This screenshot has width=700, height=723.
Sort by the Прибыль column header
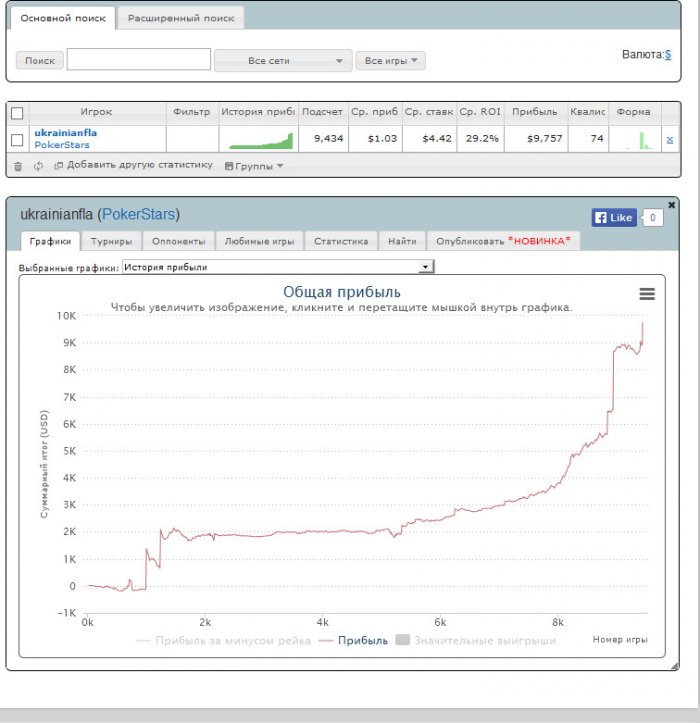tap(535, 112)
